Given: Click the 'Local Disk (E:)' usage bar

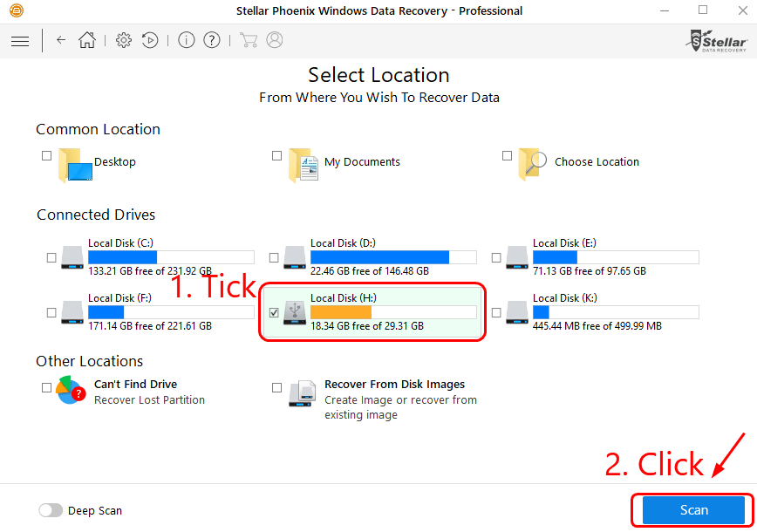Looking at the screenshot, I should pos(616,257).
